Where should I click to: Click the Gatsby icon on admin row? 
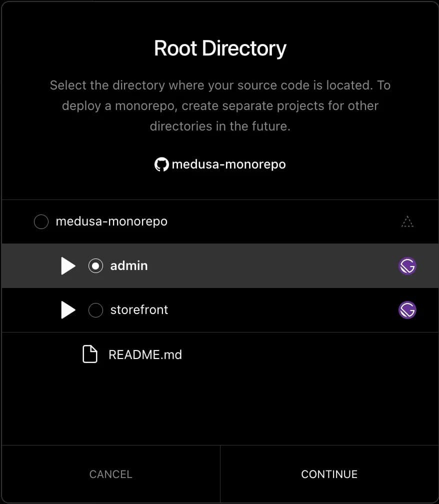click(x=407, y=266)
